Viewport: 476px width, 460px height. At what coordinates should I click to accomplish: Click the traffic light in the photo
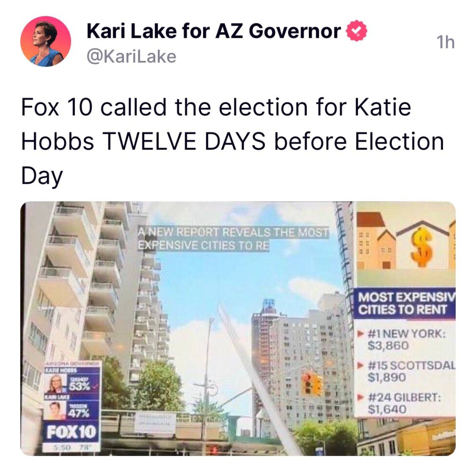pyautogui.click(x=312, y=384)
